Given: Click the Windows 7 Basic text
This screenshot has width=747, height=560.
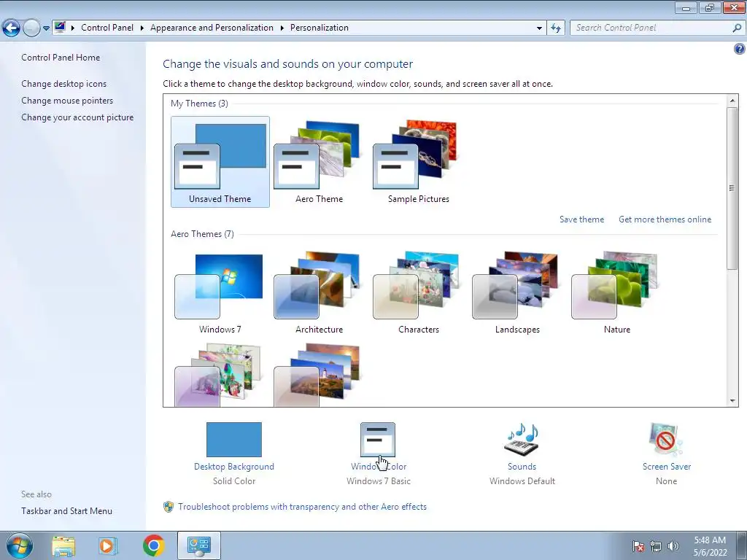Looking at the screenshot, I should 379,481.
